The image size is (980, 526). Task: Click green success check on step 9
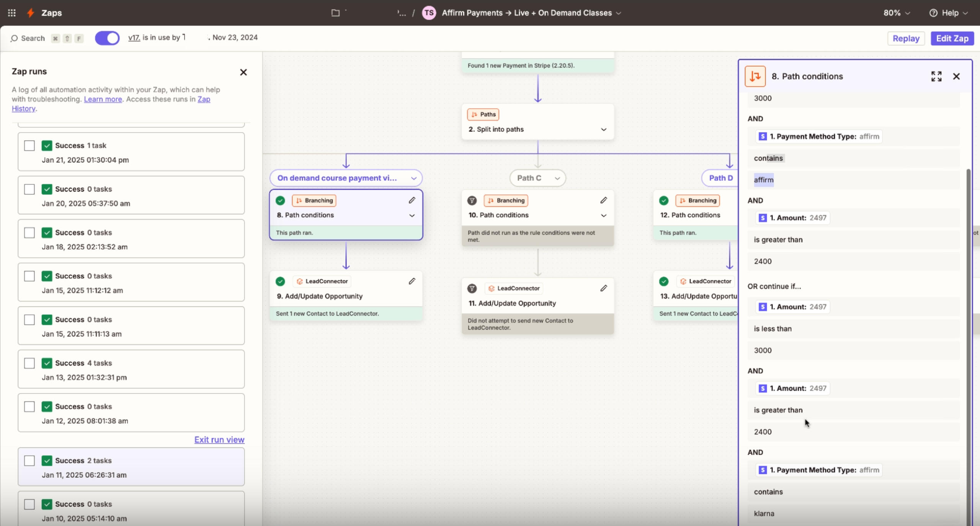click(280, 282)
